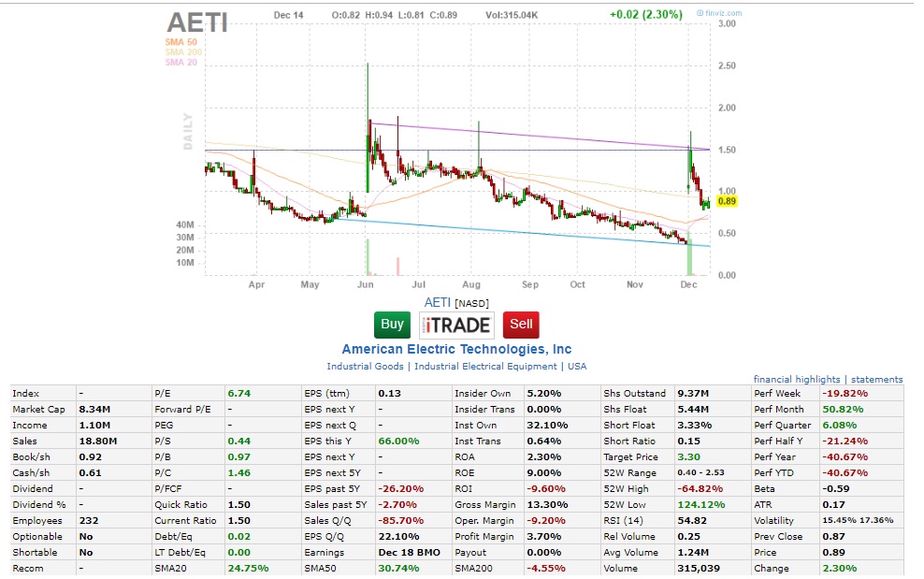Click the SMA50 value 30.74%

tap(399, 569)
